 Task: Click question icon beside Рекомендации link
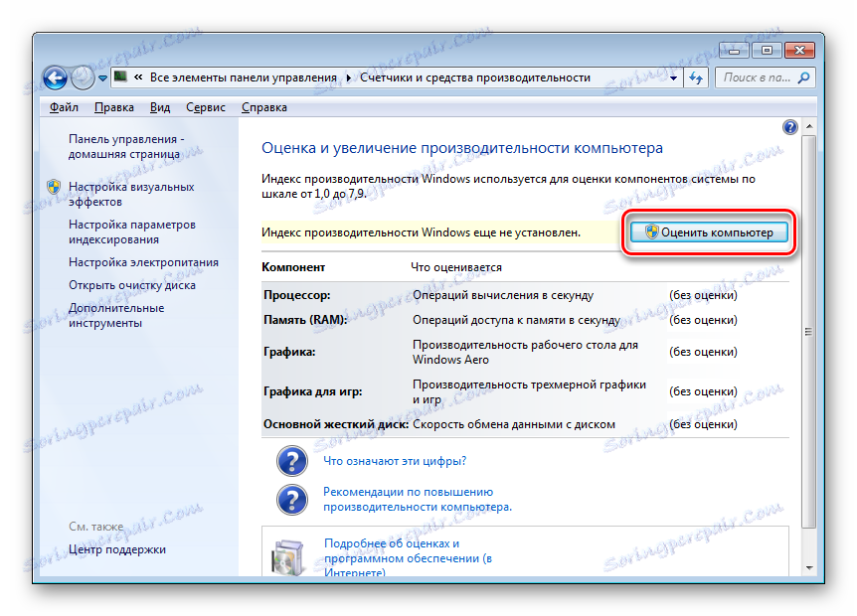click(292, 500)
